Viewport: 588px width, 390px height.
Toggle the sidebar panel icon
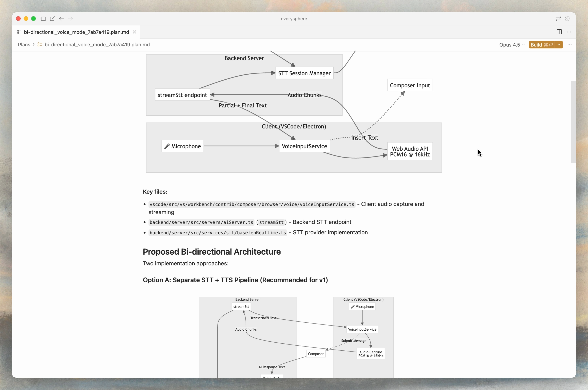pyautogui.click(x=43, y=19)
